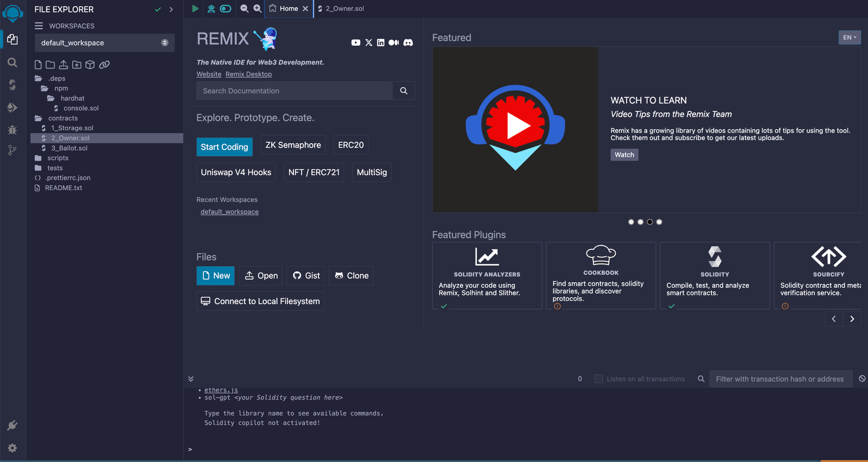
Task: Select the fourth carousel dot indicator
Action: 659,222
